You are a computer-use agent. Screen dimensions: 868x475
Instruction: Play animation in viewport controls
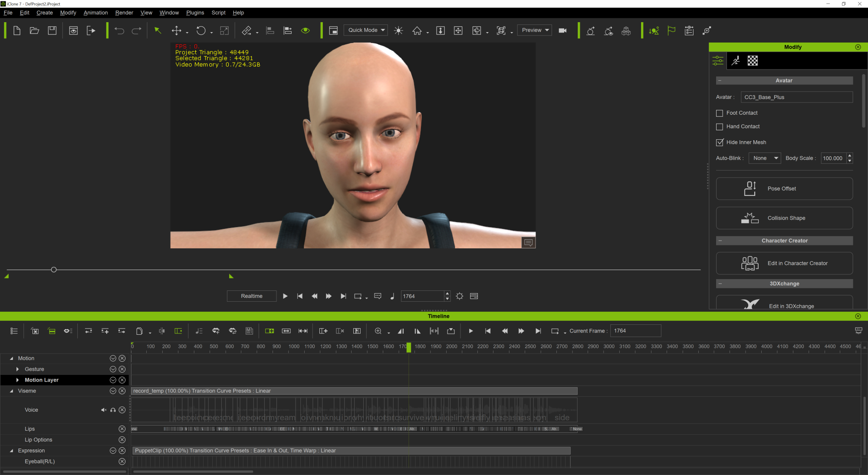click(285, 296)
